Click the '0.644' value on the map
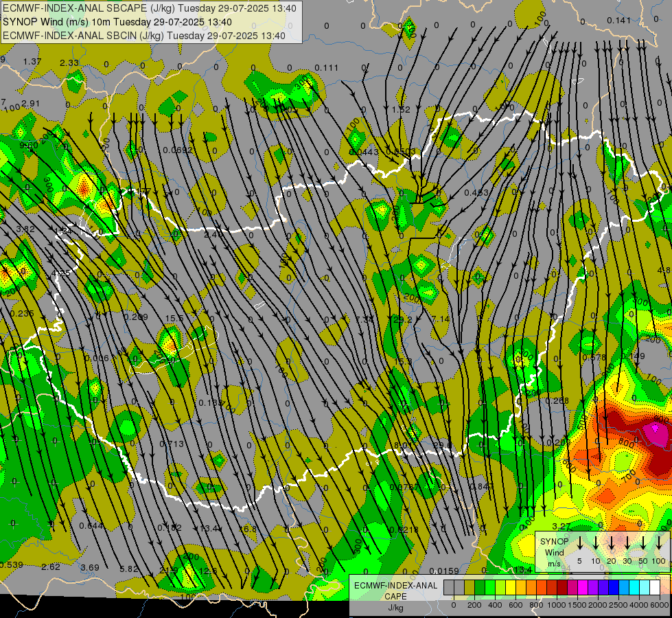The image size is (672, 618). [91, 525]
